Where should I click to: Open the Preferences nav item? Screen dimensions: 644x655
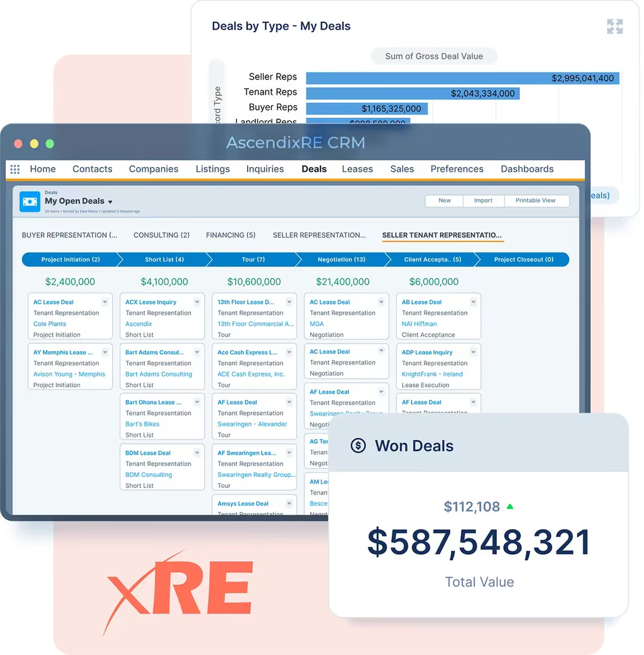pyautogui.click(x=457, y=169)
